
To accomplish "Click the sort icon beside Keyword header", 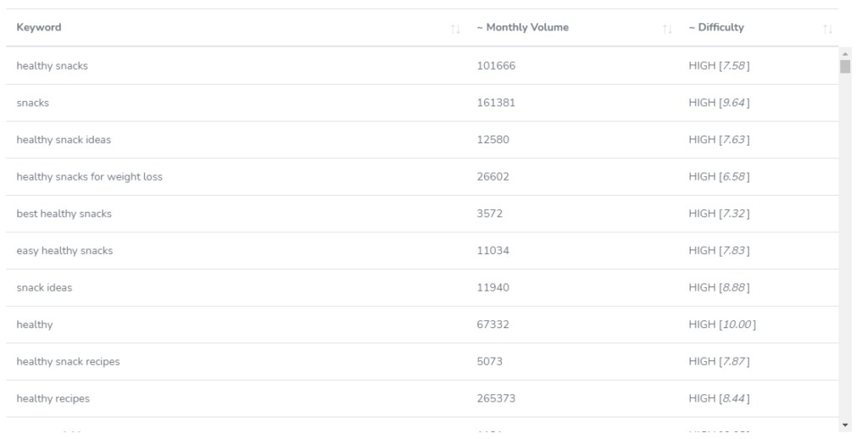I will [x=455, y=28].
